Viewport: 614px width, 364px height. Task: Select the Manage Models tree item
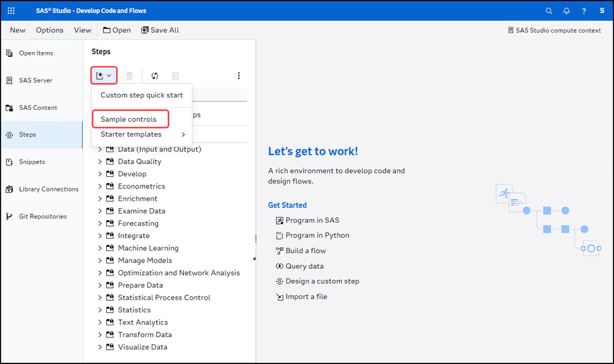(x=145, y=260)
